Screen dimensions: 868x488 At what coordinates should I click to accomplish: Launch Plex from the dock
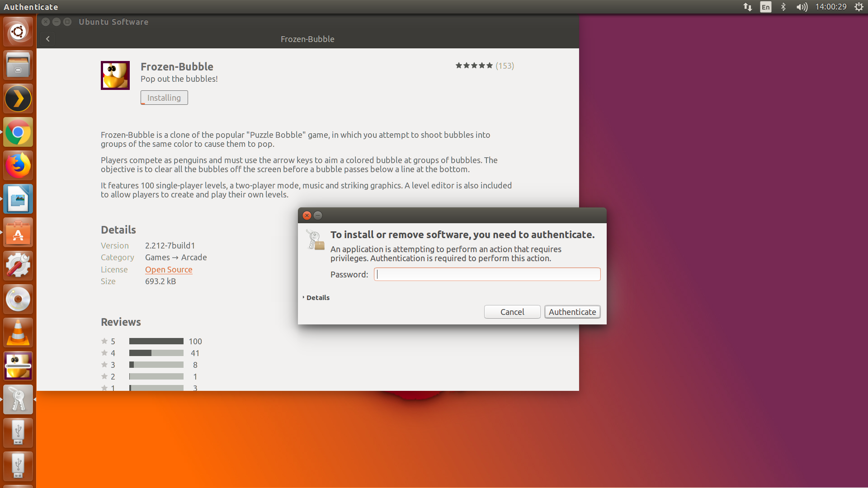pyautogui.click(x=18, y=99)
